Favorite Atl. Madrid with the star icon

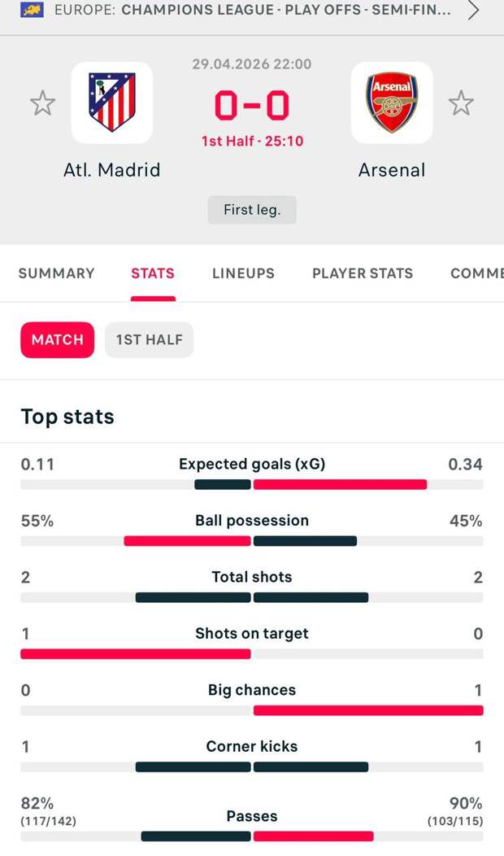click(42, 103)
